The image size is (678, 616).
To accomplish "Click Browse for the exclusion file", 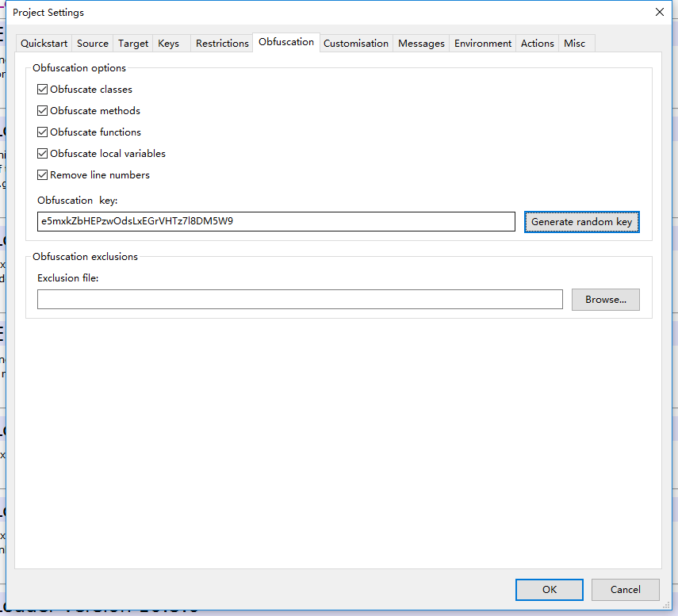I will pyautogui.click(x=605, y=299).
